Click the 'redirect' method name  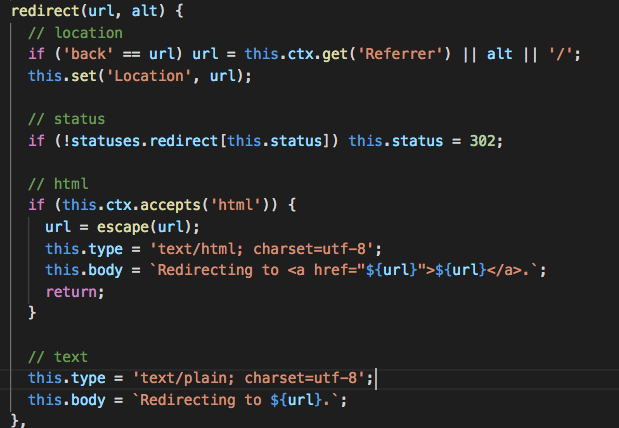tap(45, 11)
